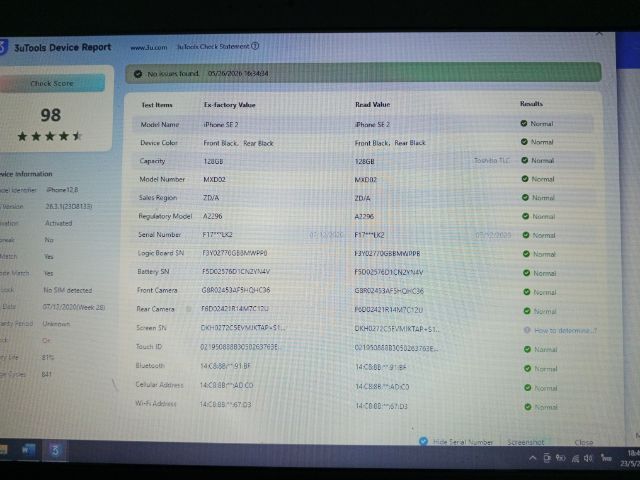Click the Ex-factory Value column header
Viewport: 640px width, 480px height.
pyautogui.click(x=229, y=105)
